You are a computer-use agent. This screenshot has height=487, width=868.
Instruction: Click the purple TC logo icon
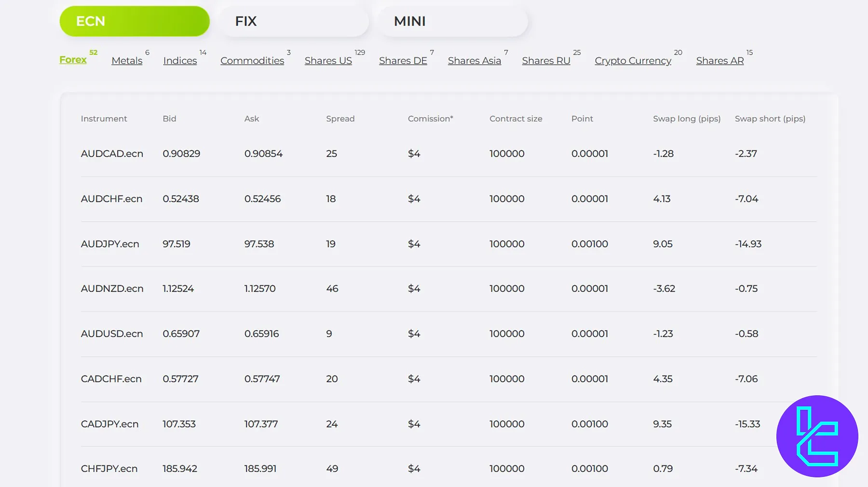[817, 436]
